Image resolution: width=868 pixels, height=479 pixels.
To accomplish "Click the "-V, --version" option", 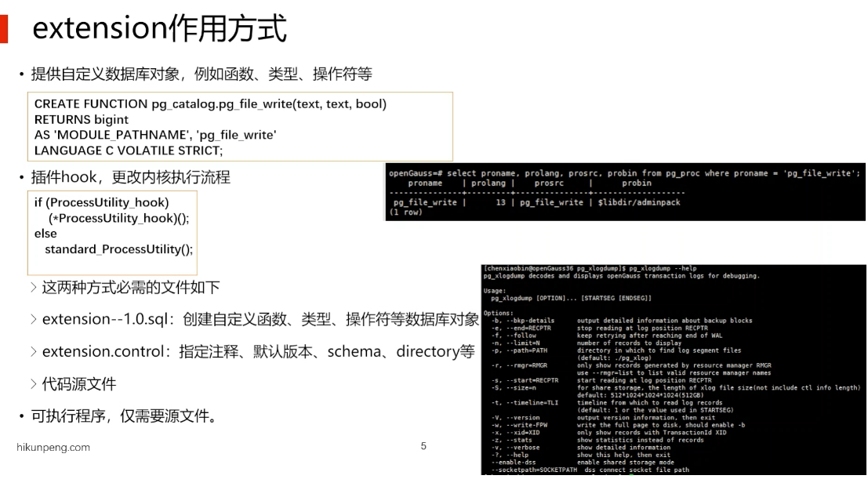I will [515, 418].
